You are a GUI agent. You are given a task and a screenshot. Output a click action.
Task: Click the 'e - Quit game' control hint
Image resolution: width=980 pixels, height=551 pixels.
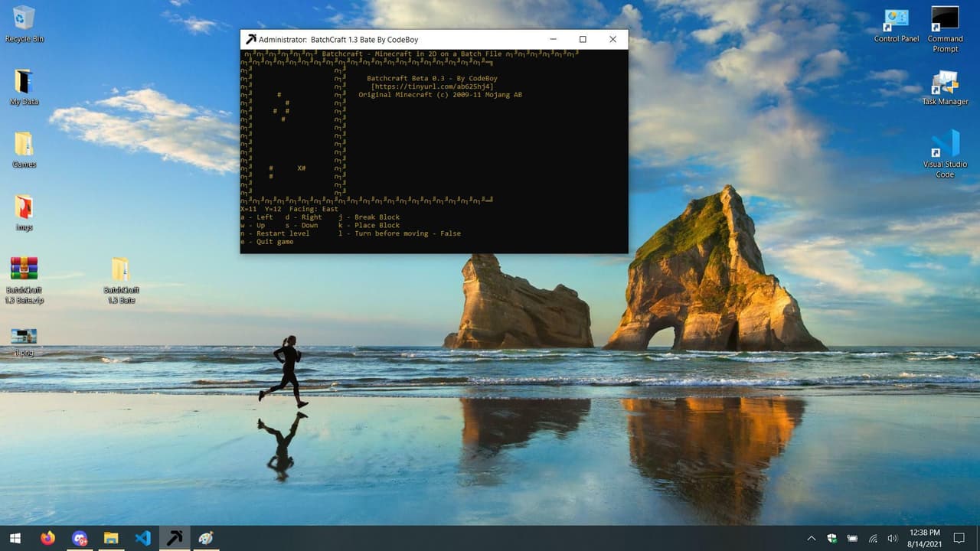tap(266, 242)
